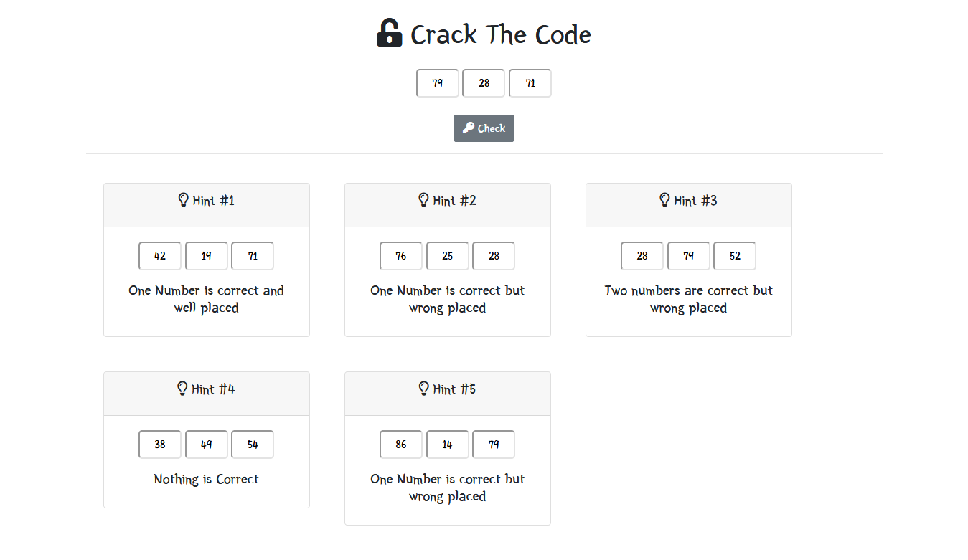
Task: Click the 52 box in Hint #3
Action: coord(735,256)
